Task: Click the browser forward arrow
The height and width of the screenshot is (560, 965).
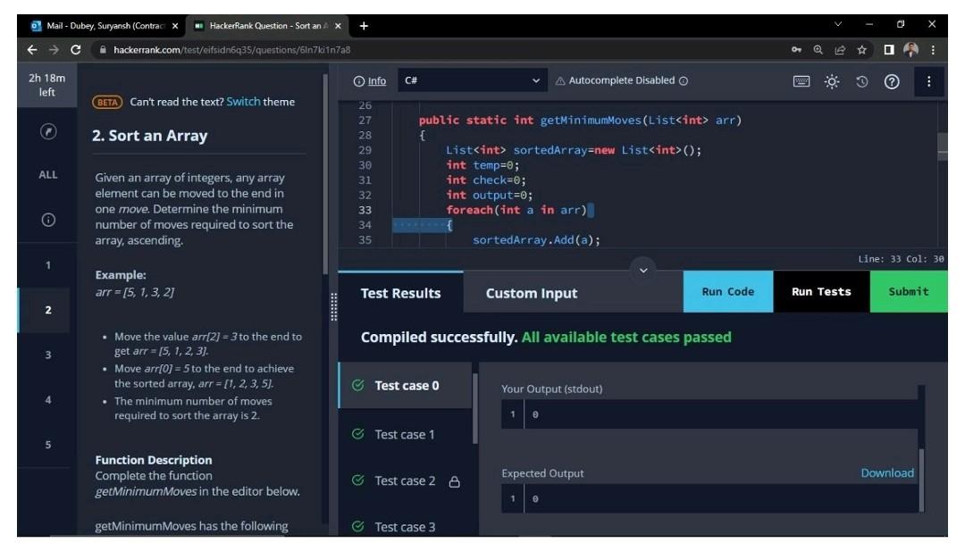Action: coord(54,50)
